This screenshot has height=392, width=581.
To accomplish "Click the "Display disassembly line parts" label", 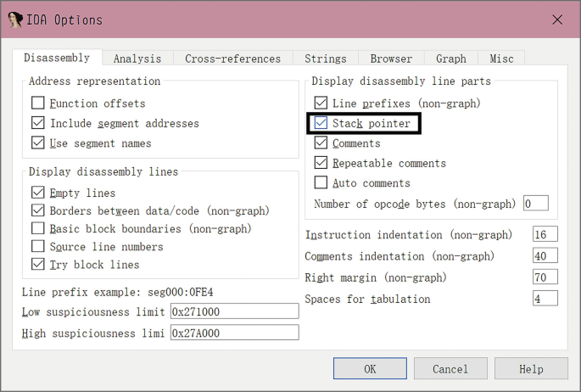I will [401, 81].
